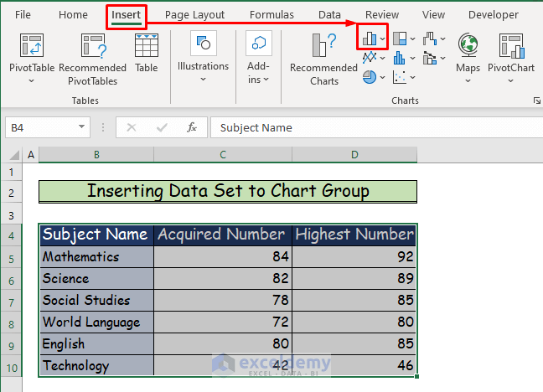Screen dimensions: 543x392
Task: Insert a Pie or Doughnut chart
Action: click(x=370, y=77)
